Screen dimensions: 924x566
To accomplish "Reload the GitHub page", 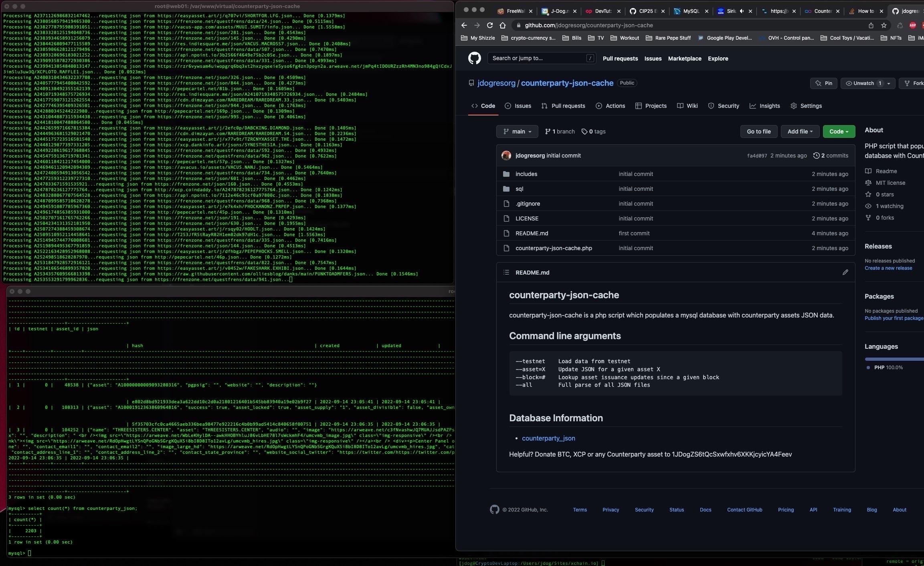I will click(x=490, y=25).
